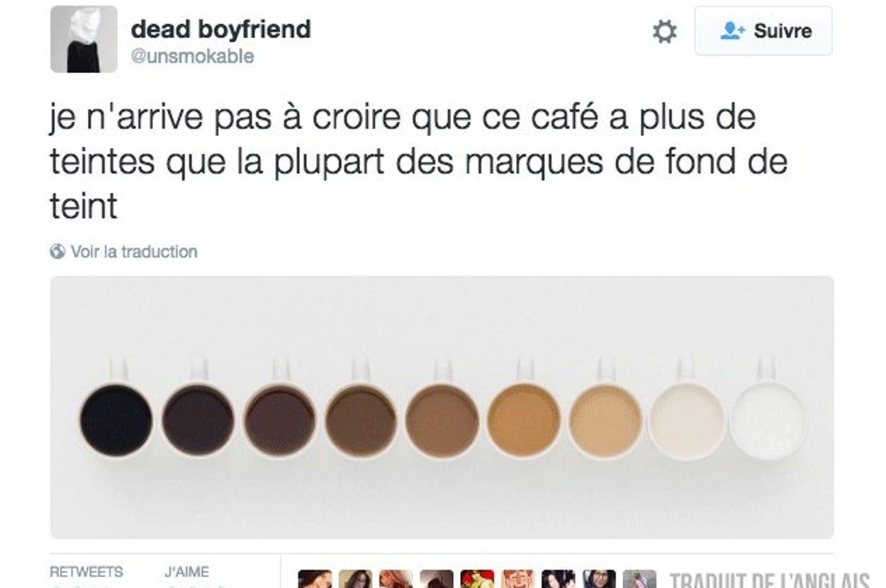Screen dimensions: 886x588
Task: Open the dead boyfriend profile avatar
Action: coord(84,39)
